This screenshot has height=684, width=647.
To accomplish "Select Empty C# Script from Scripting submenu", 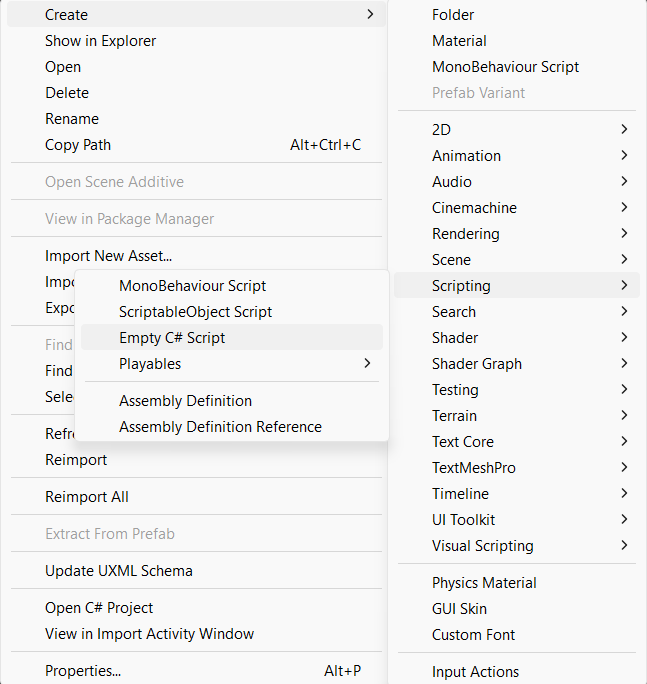I will [232, 338].
